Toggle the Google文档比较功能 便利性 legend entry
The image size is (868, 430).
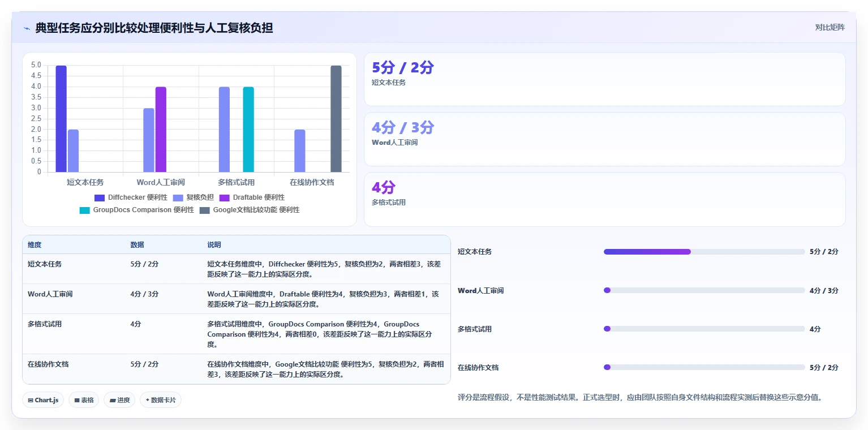250,210
